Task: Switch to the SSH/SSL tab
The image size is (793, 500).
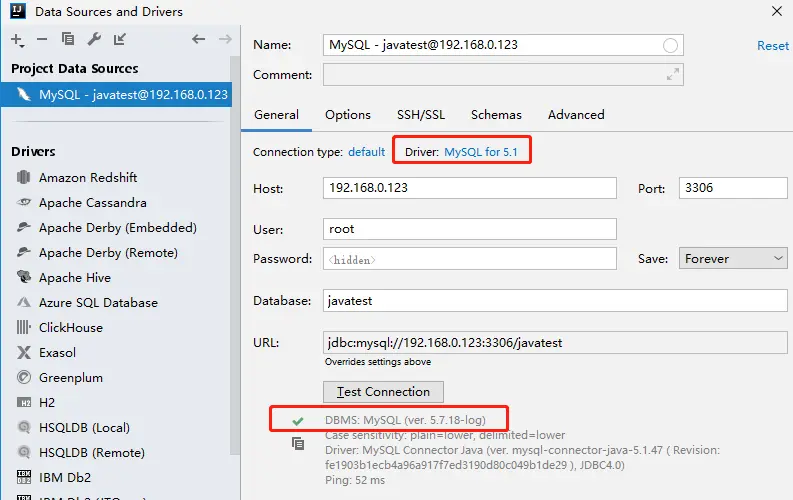Action: 420,115
